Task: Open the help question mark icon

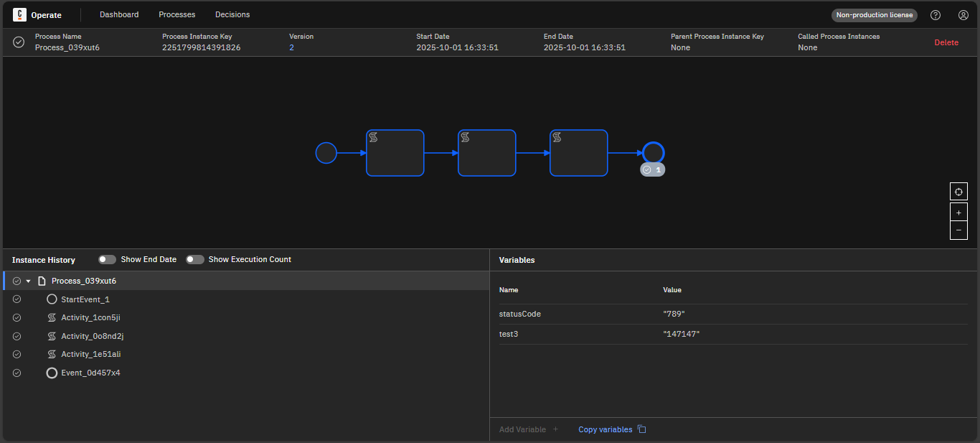Action: click(936, 15)
